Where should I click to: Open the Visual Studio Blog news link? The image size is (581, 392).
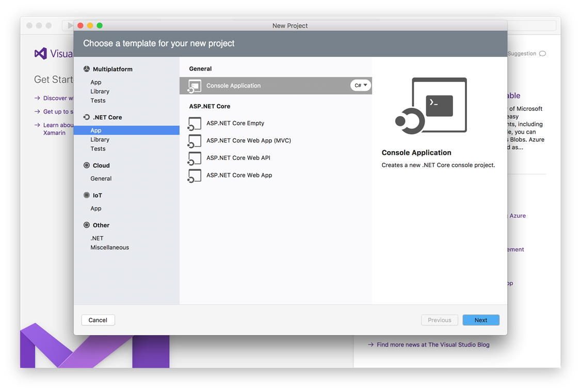click(433, 345)
